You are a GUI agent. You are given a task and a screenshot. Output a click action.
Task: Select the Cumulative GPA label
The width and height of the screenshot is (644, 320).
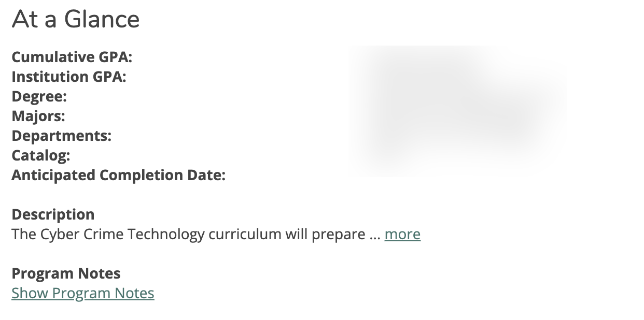pyautogui.click(x=72, y=57)
